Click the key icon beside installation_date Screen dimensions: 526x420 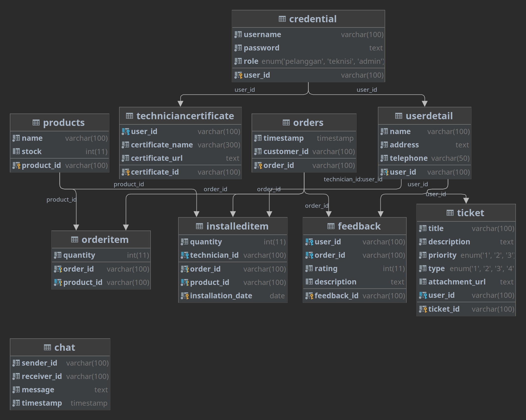[x=185, y=296]
